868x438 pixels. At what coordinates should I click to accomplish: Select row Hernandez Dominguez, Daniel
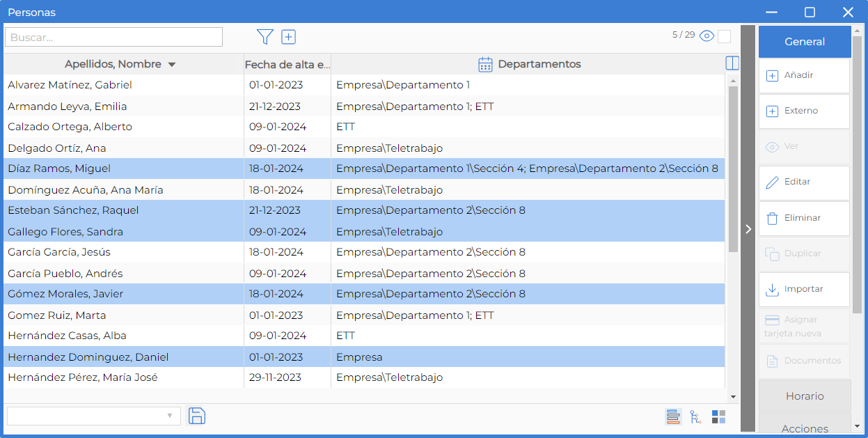(364, 357)
